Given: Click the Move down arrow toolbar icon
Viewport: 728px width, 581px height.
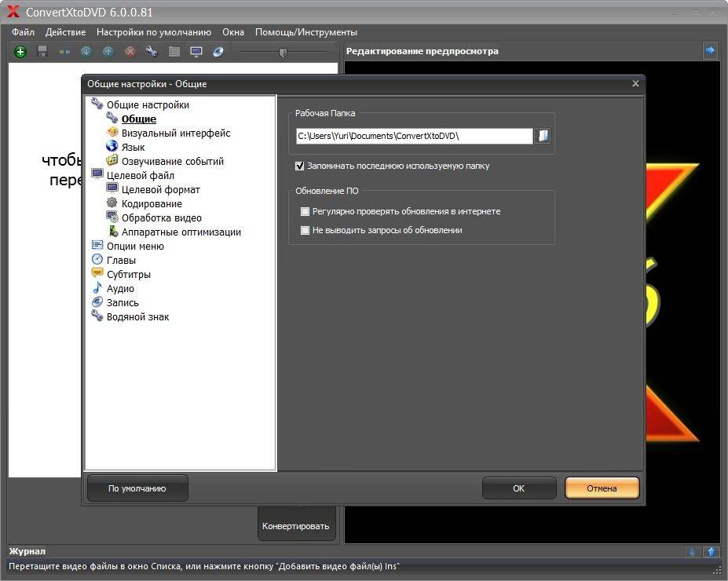Looking at the screenshot, I should pos(86,52).
